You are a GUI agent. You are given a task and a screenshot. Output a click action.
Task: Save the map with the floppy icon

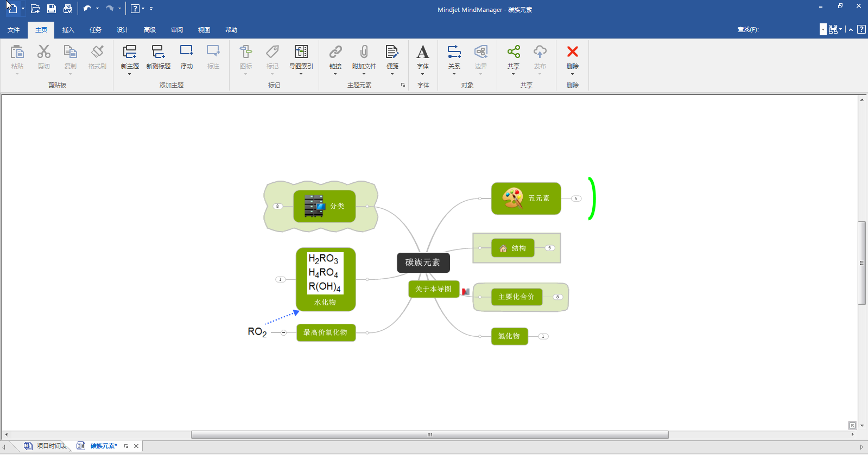coord(52,9)
